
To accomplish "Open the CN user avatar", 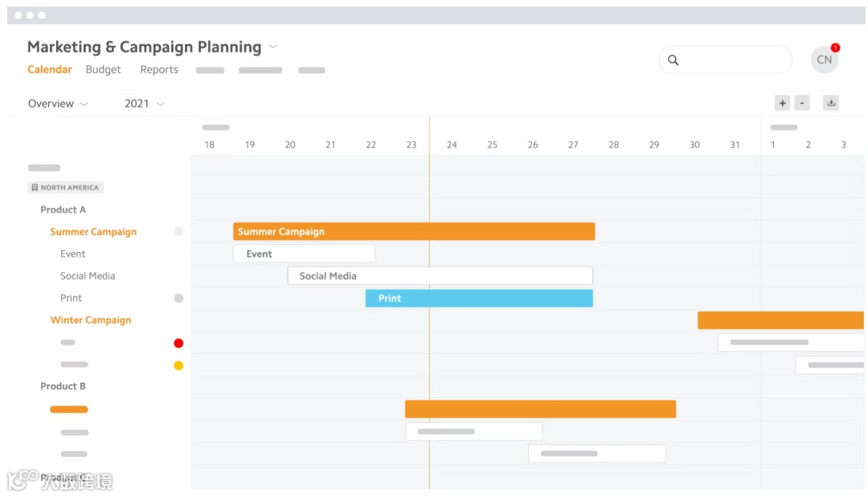I will (824, 60).
